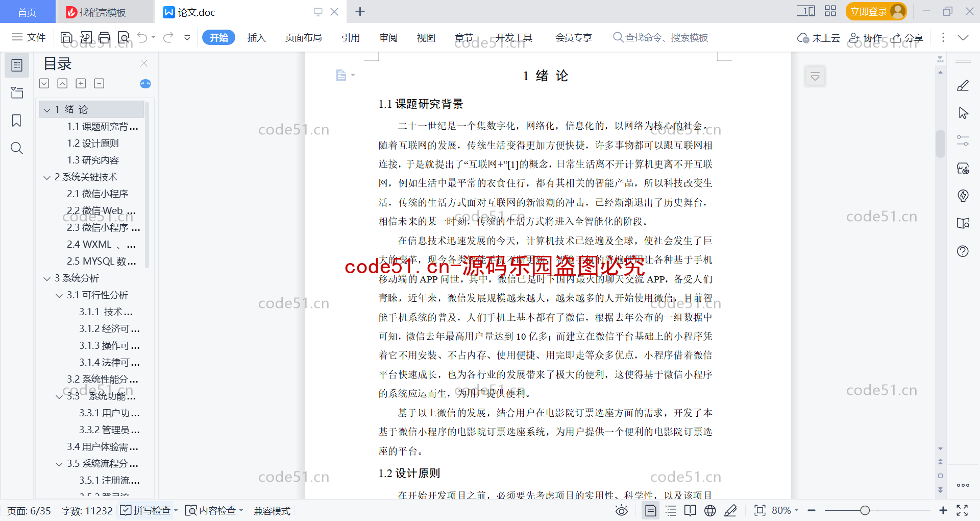Image resolution: width=980 pixels, height=521 pixels.
Task: Switch to reading view in status bar
Action: pos(690,510)
